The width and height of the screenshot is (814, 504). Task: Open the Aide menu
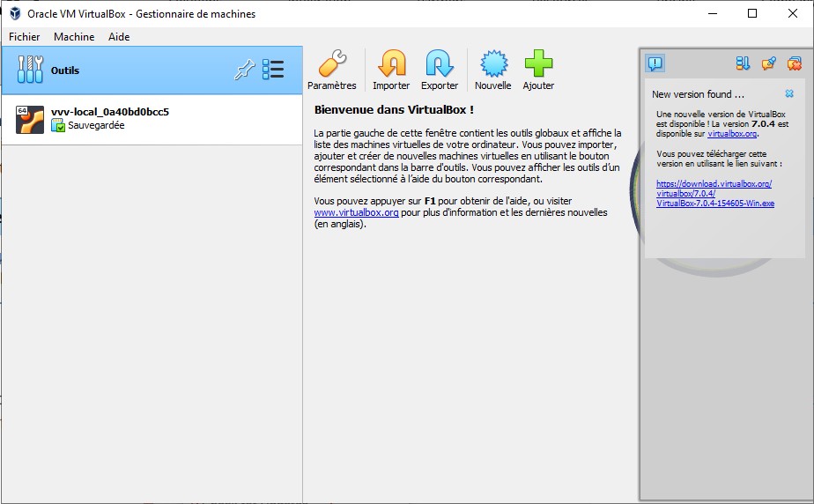(119, 37)
